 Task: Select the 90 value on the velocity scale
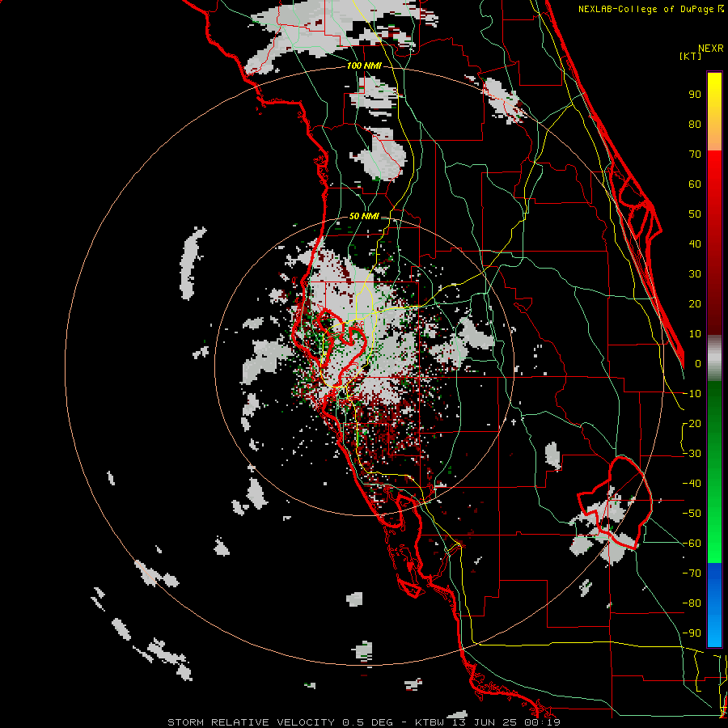[x=695, y=95]
